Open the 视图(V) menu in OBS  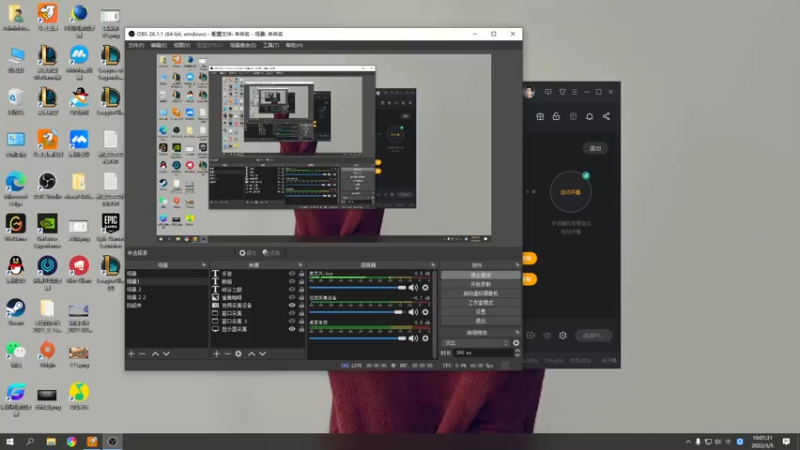coord(182,45)
